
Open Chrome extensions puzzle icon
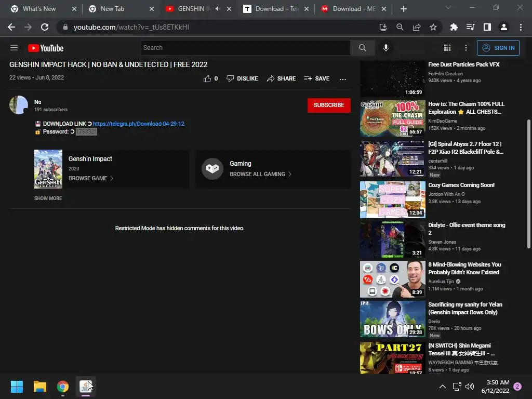click(x=454, y=27)
